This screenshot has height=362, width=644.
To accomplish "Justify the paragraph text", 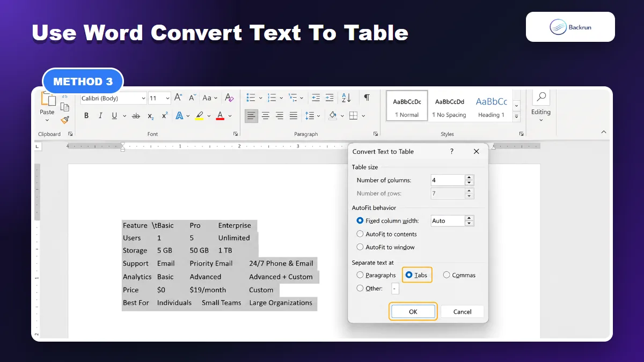I will coord(293,115).
